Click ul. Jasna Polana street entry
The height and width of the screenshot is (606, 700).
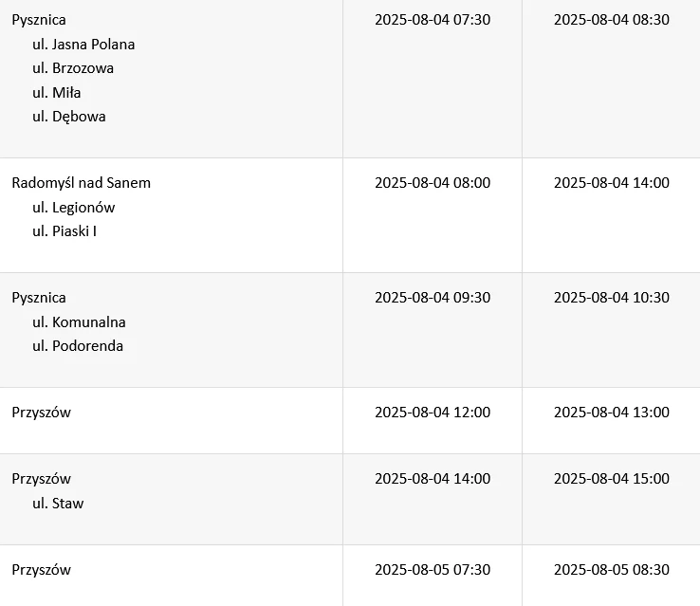83,45
